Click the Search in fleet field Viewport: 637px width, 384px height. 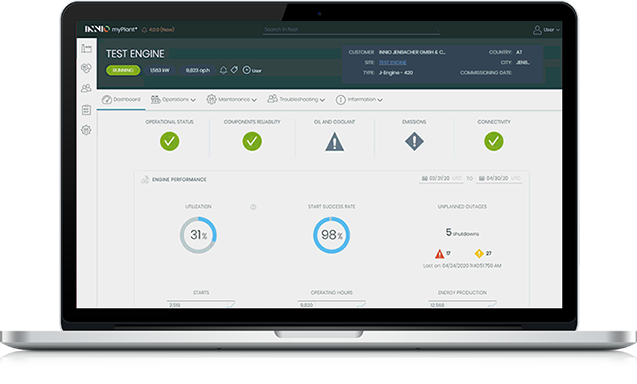click(351, 30)
